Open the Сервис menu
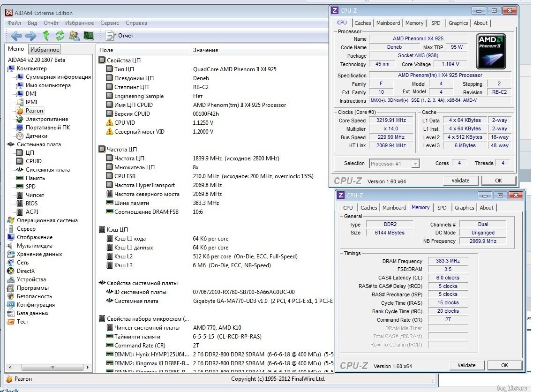This screenshot has height=392, width=533. tap(109, 23)
